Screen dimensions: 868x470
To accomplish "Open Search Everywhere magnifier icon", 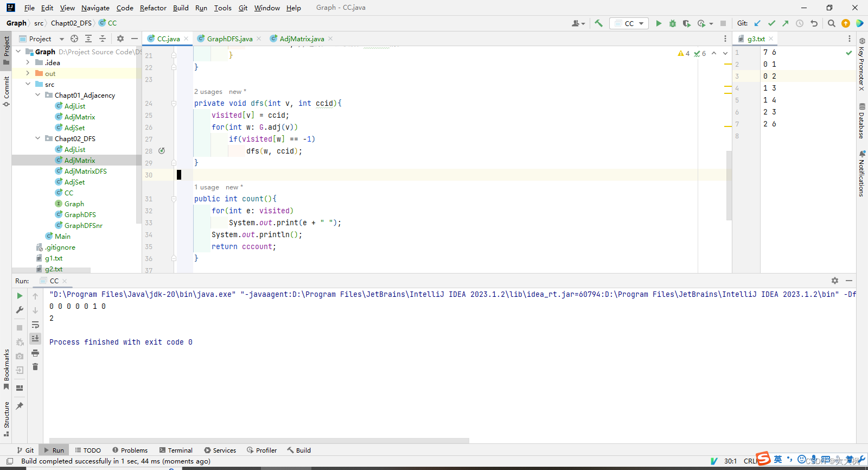I will click(832, 23).
